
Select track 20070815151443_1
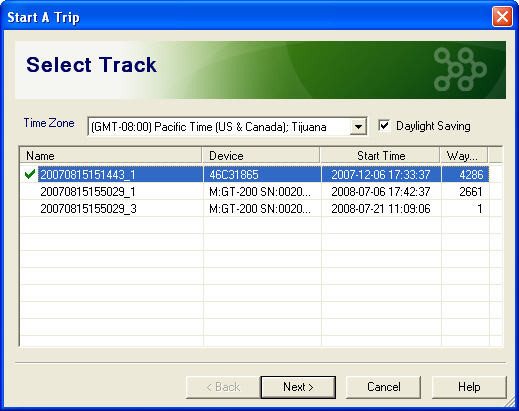88,174
